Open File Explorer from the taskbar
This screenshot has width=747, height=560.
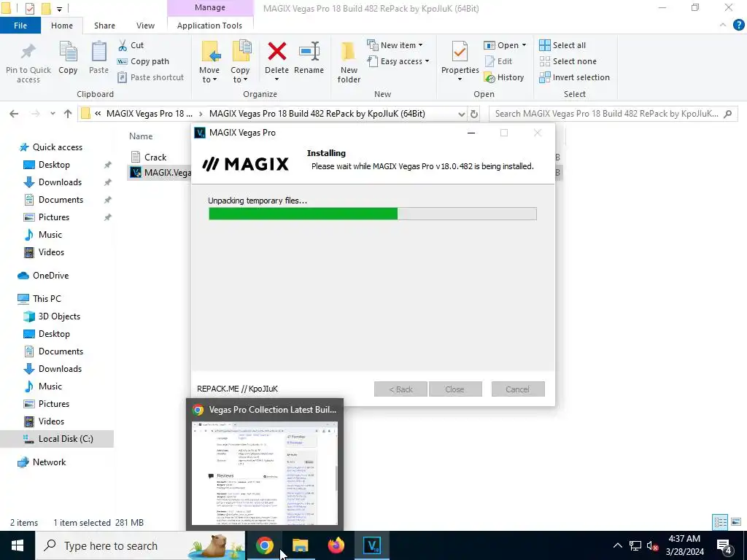click(300, 545)
